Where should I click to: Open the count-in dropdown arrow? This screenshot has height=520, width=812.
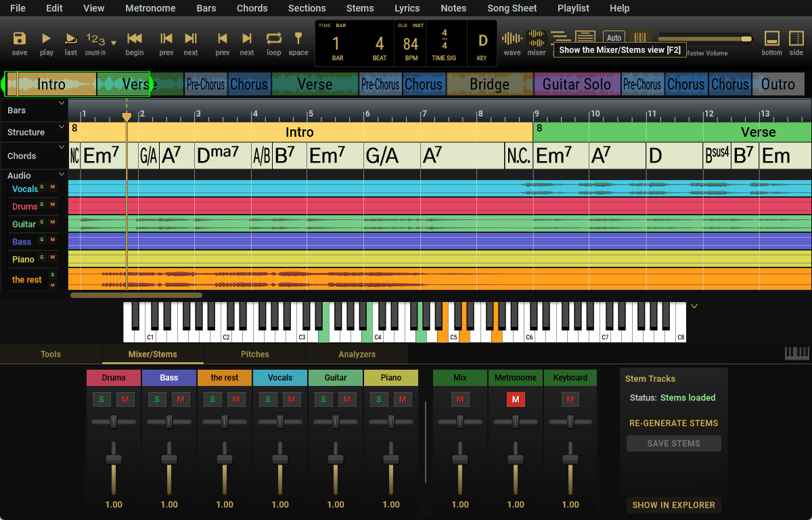coord(114,43)
